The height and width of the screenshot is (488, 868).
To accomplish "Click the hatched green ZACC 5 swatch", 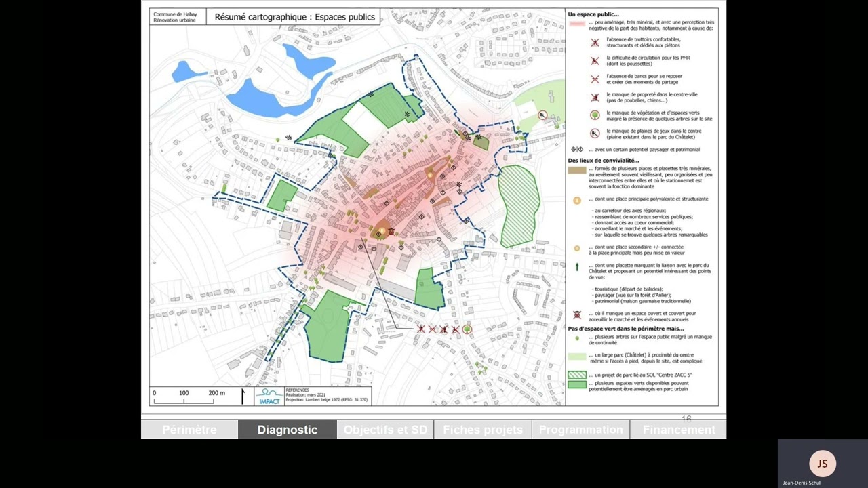I will 577,375.
